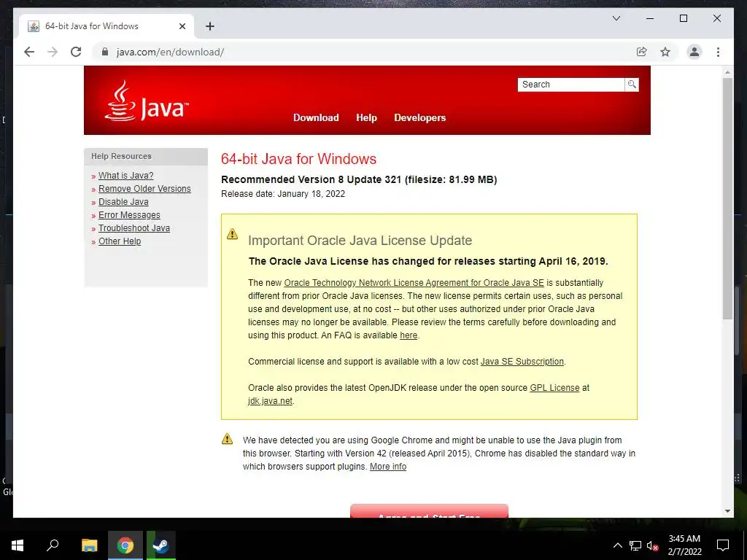This screenshot has width=747, height=560.
Task: Open Steam from the taskbar
Action: coord(160,545)
